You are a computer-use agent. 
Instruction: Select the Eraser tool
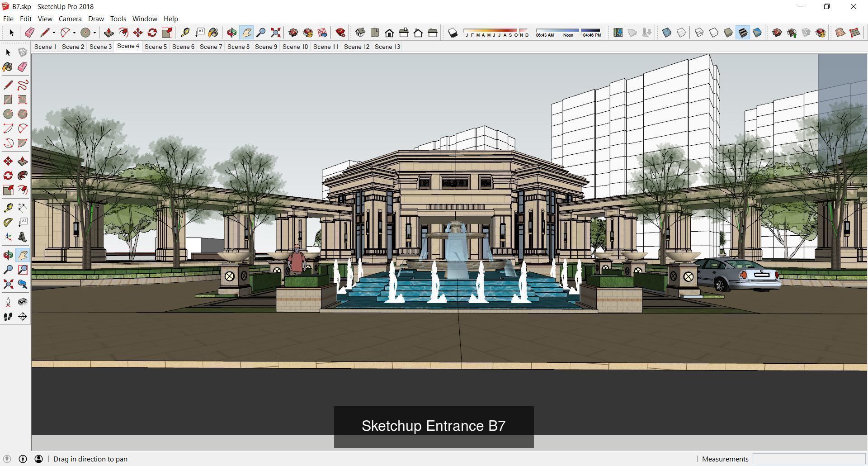tap(29, 33)
